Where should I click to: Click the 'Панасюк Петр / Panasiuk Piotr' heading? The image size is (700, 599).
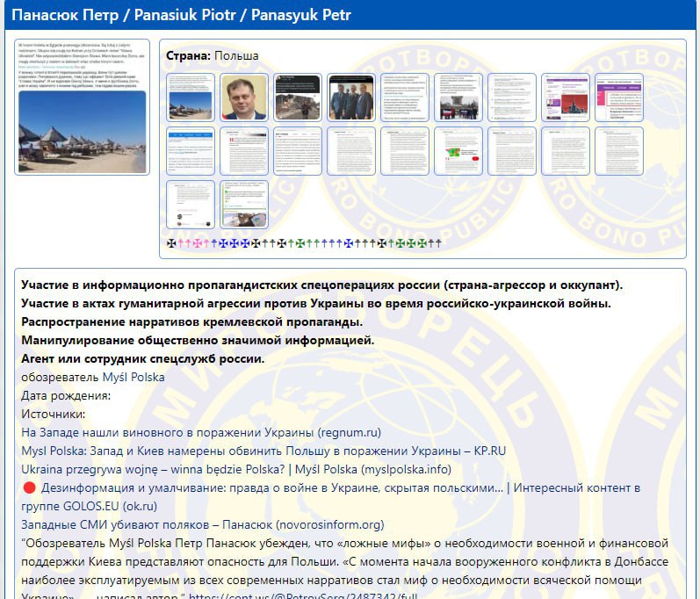(x=181, y=15)
